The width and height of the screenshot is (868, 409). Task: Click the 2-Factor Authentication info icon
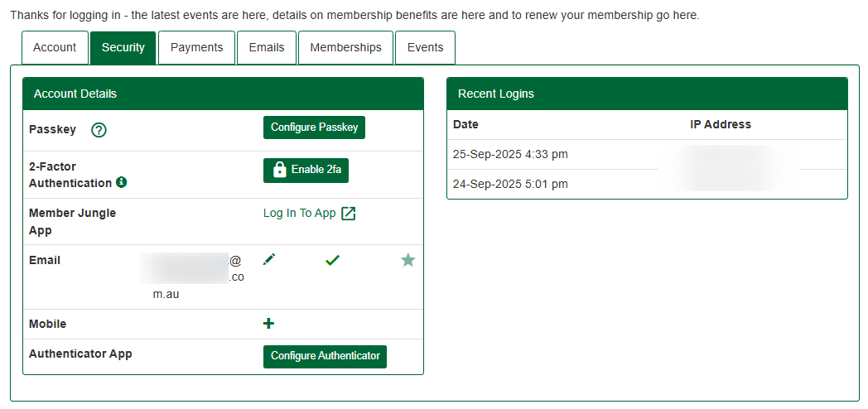pos(121,182)
